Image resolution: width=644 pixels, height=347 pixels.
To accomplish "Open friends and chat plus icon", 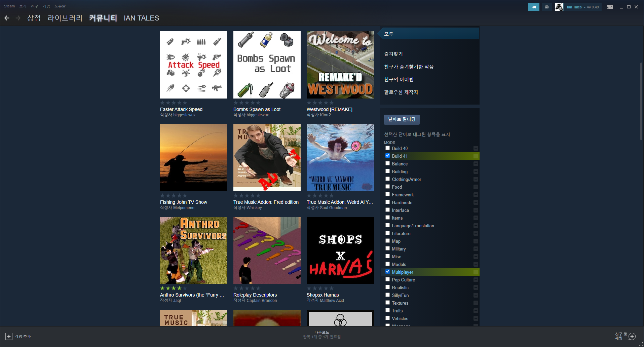I will click(x=632, y=336).
